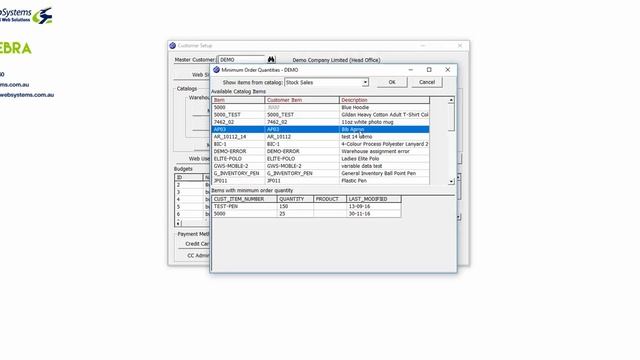Screen dimensions: 640x360
Task: Sort by the Customer Item column header
Action: pos(302,100)
